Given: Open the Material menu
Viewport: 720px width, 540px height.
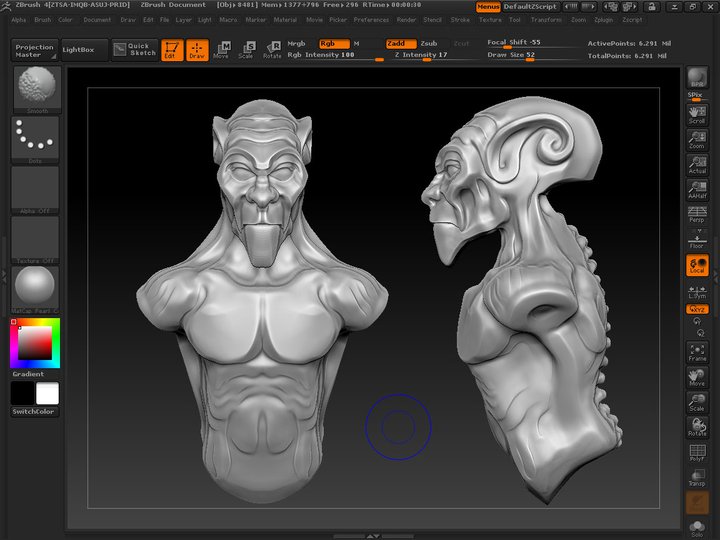Looking at the screenshot, I should point(285,20).
